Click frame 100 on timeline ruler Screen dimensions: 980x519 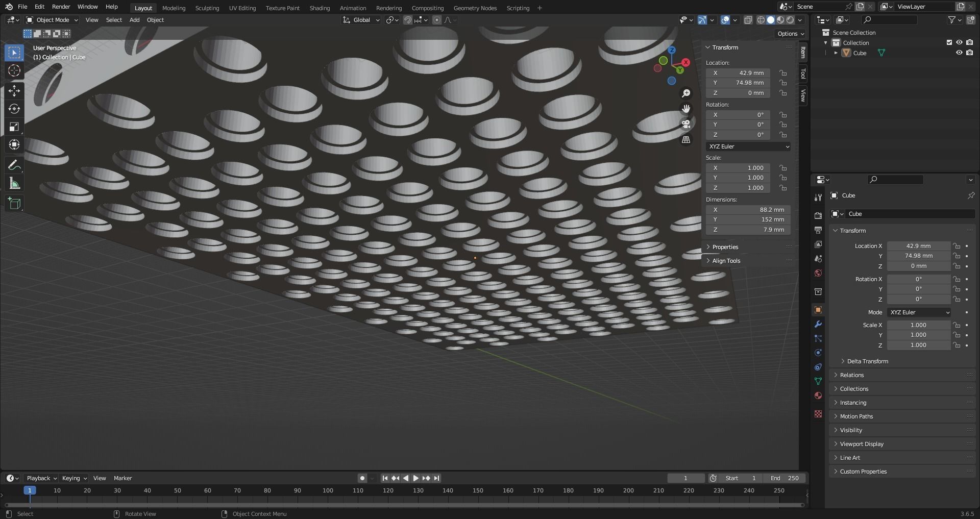tap(328, 490)
